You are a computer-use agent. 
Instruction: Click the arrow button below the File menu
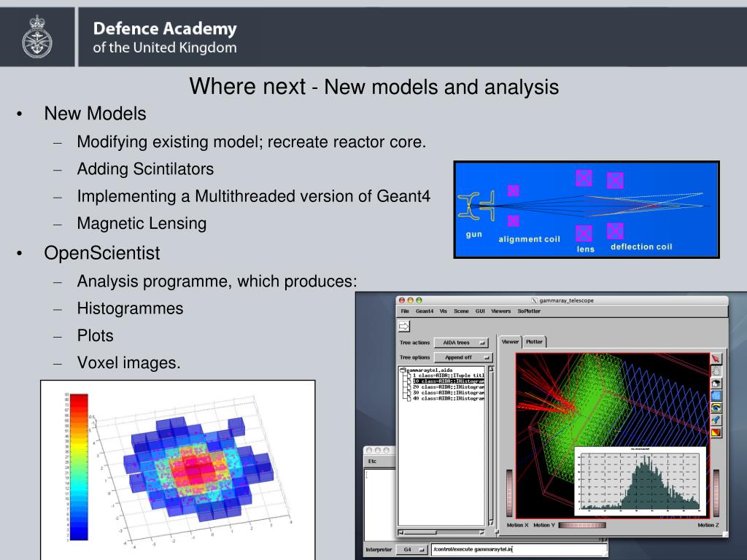(x=403, y=326)
